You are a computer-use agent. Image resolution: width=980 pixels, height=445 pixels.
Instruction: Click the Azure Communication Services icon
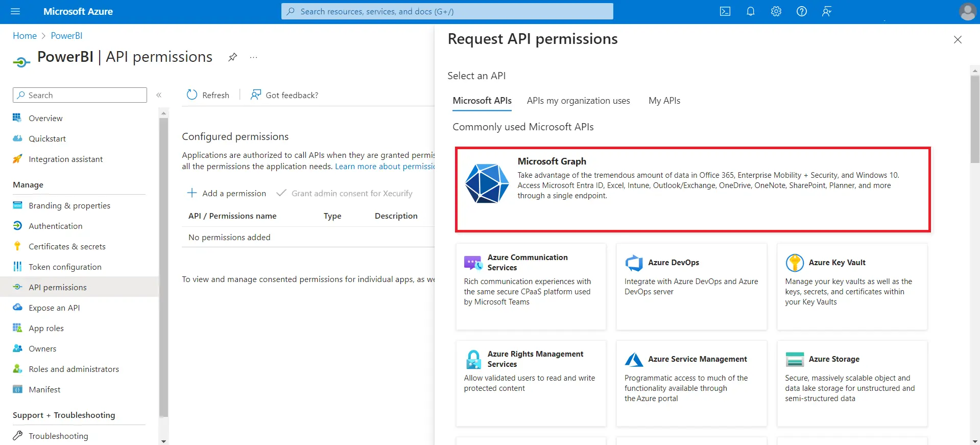[473, 263]
